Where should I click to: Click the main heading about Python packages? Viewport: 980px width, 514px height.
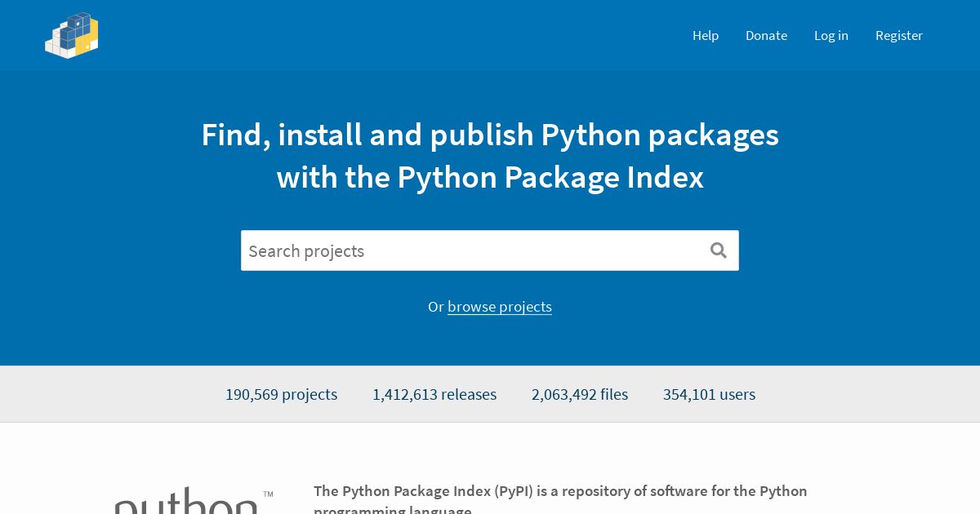point(490,156)
